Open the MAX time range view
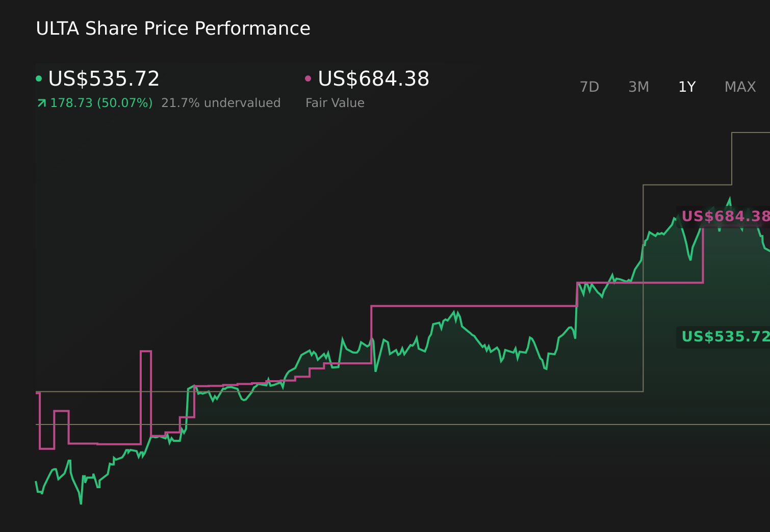This screenshot has height=532, width=770. (x=740, y=87)
